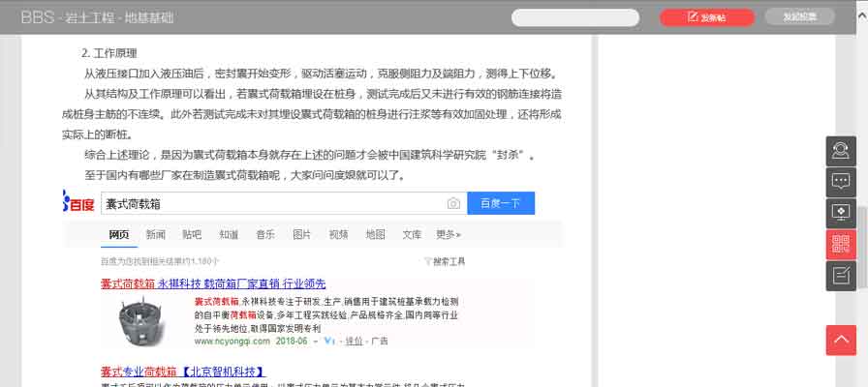Select the 知道 tab in Baidu results

pyautogui.click(x=229, y=234)
